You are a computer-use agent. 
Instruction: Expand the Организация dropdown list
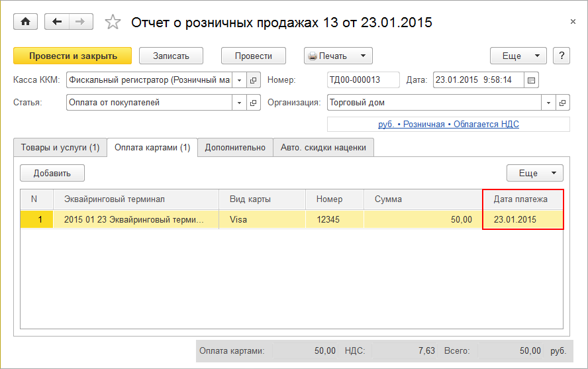[x=548, y=103]
